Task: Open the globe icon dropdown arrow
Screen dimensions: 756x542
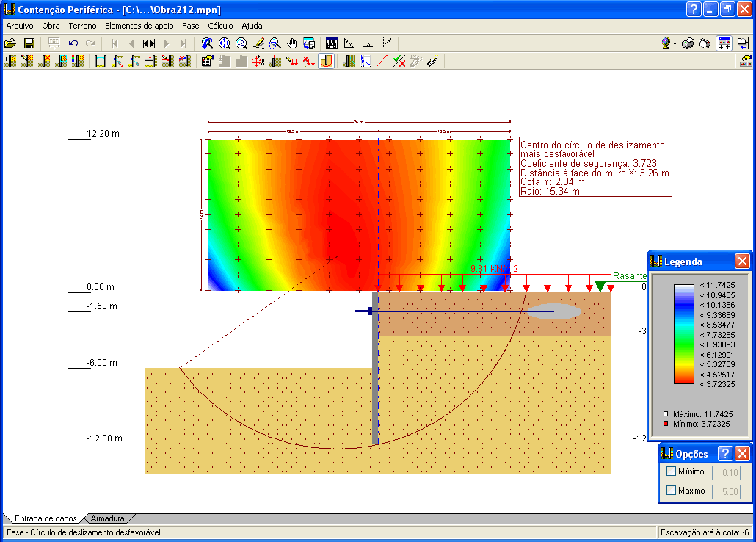Action: click(675, 44)
